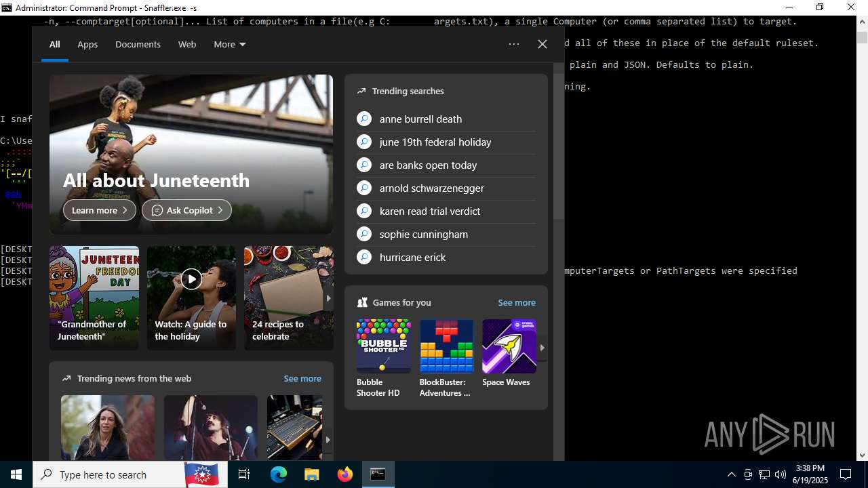Click the Juneteenth search highlights icon
This screenshot has width=868, height=488.
(x=201, y=474)
